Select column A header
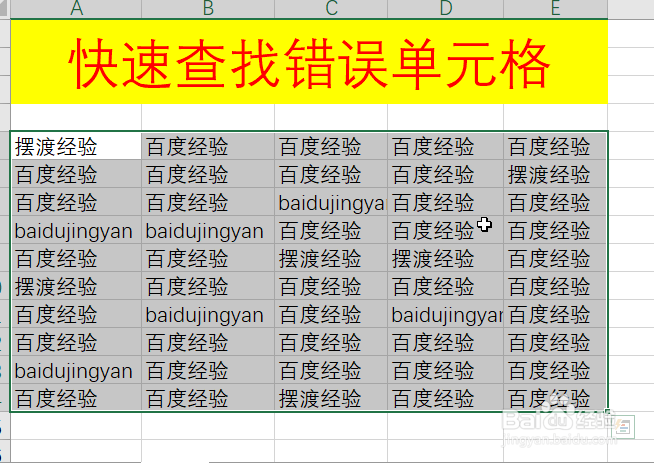Image resolution: width=654 pixels, height=463 pixels. [x=76, y=9]
